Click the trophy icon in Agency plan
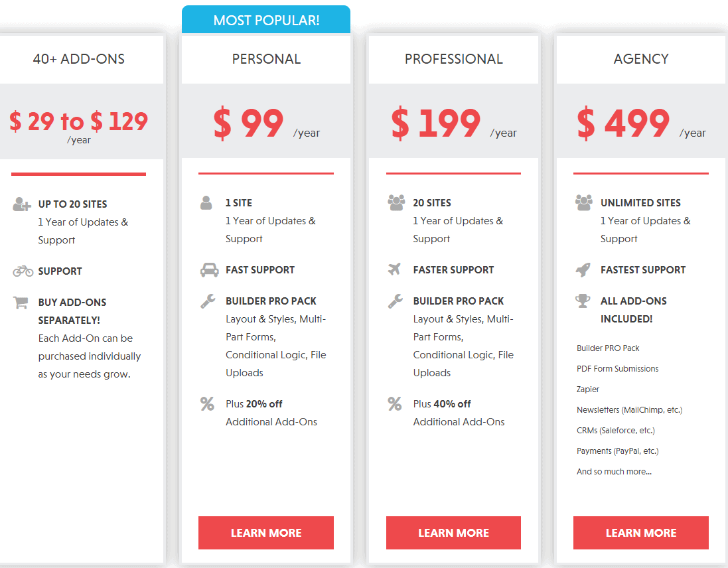The image size is (728, 568). pos(583,301)
